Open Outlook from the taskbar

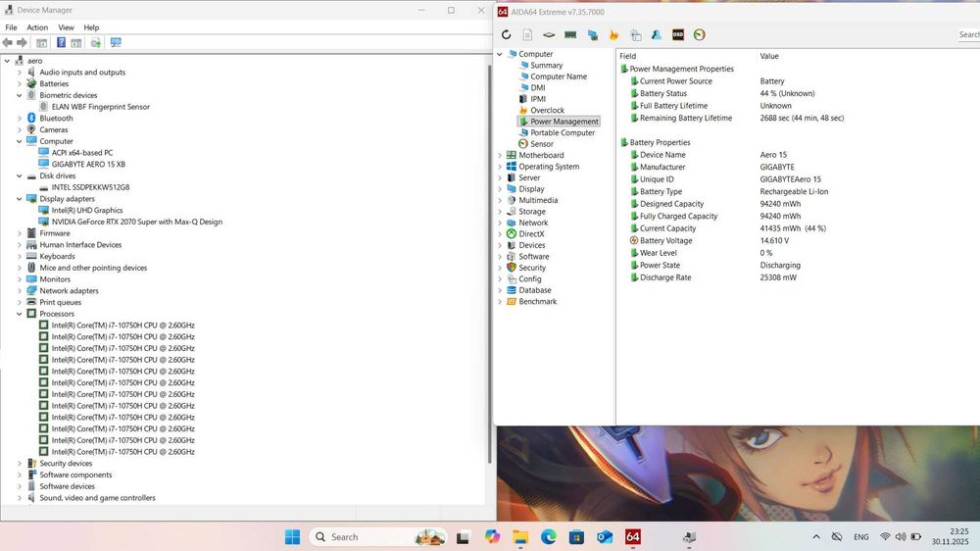click(x=605, y=536)
